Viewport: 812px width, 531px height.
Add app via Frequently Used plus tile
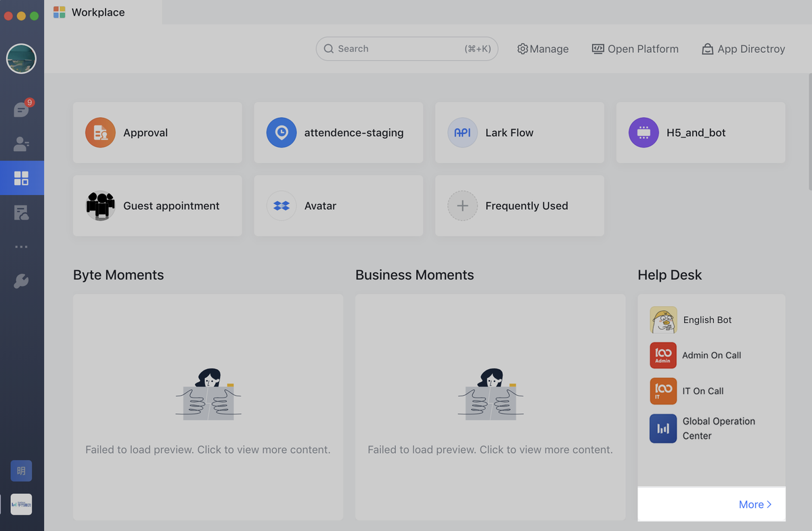click(x=463, y=206)
